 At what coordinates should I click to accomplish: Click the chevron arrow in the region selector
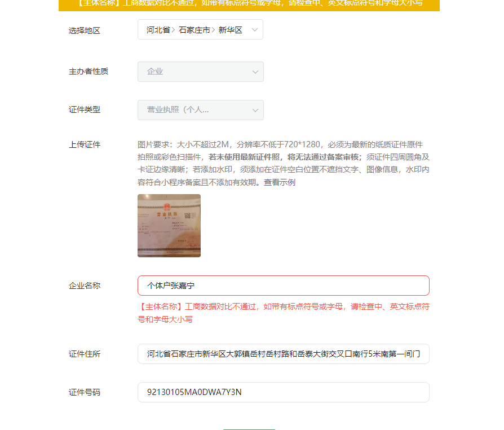pos(255,30)
